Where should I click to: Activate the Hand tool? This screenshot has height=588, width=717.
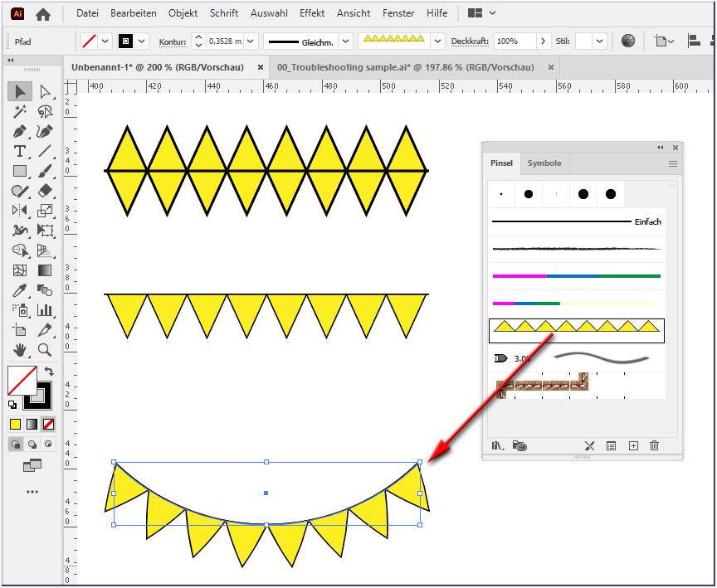click(x=18, y=350)
